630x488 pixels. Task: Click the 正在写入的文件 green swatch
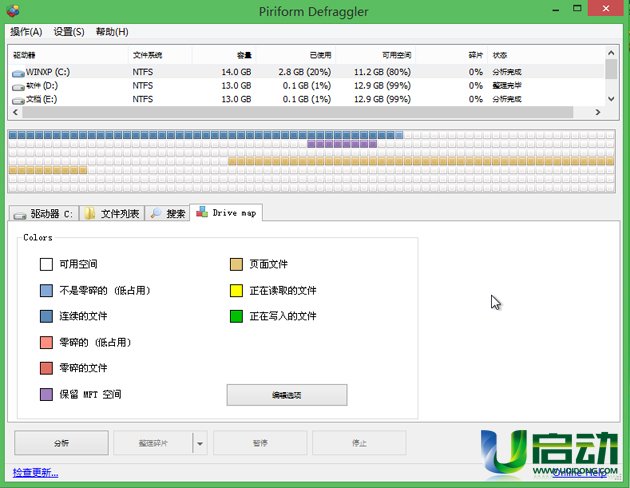pyautogui.click(x=236, y=316)
